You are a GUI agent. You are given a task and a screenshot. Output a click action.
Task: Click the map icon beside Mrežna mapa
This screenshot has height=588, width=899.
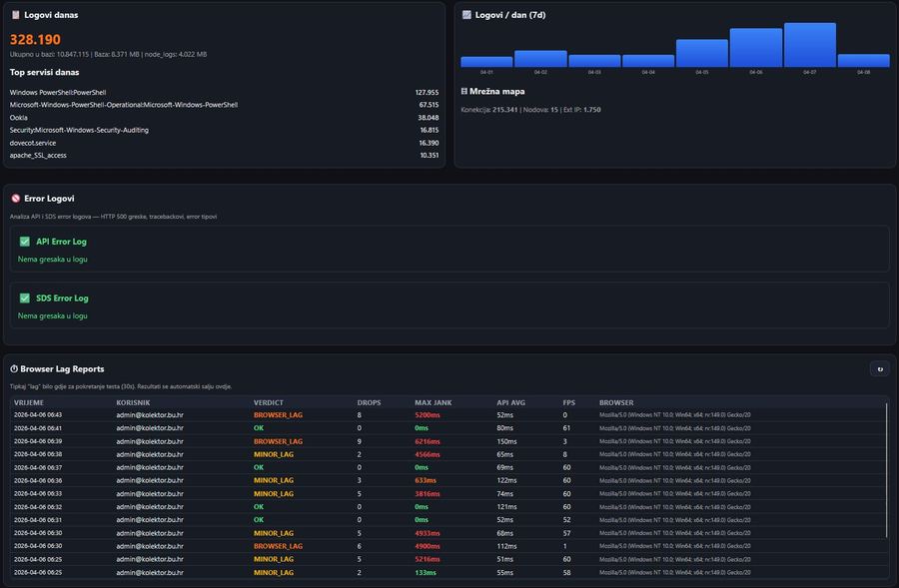tap(465, 91)
